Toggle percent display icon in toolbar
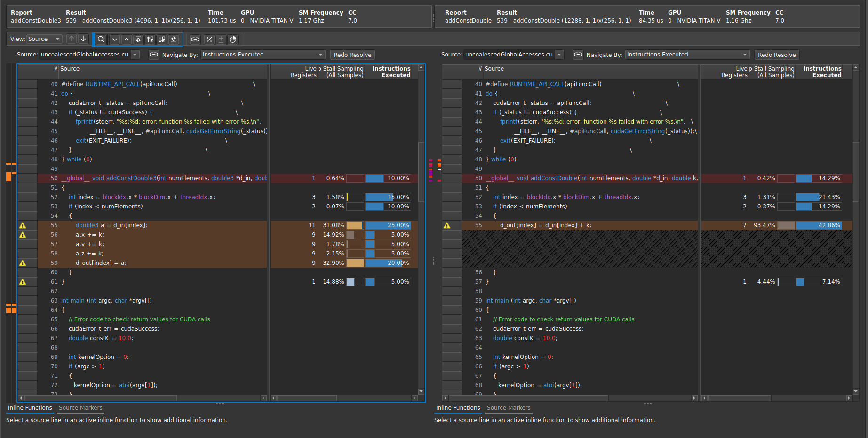The width and height of the screenshot is (868, 438). (209, 40)
